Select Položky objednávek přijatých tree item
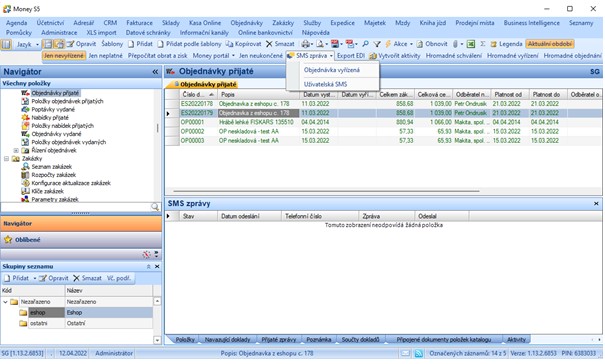The width and height of the screenshot is (605, 364). 68,102
